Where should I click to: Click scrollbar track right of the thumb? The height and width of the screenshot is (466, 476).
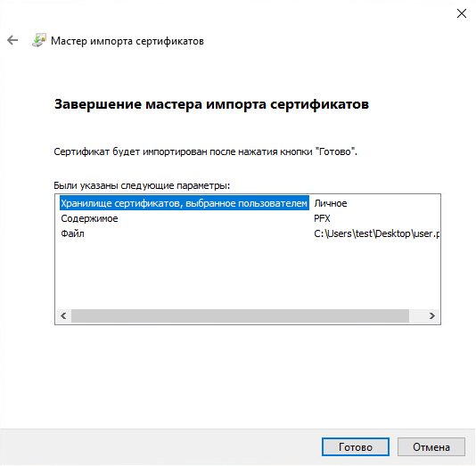(x=417, y=315)
